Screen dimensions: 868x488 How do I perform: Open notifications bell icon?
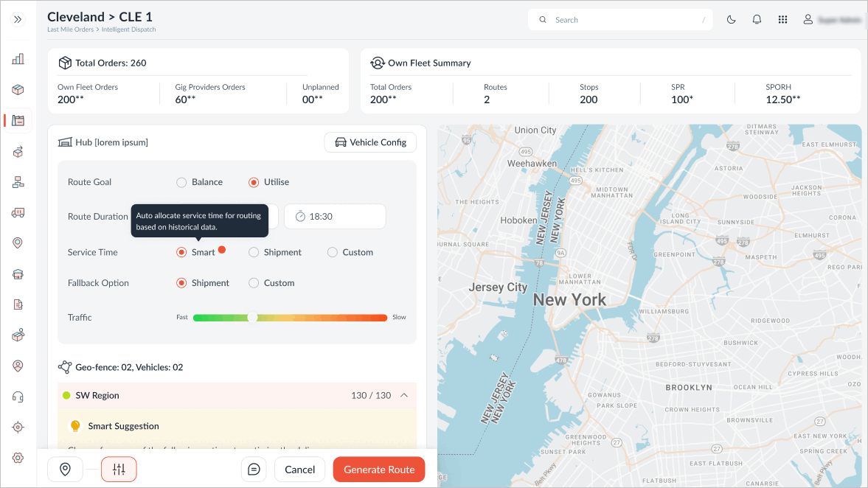(x=757, y=19)
